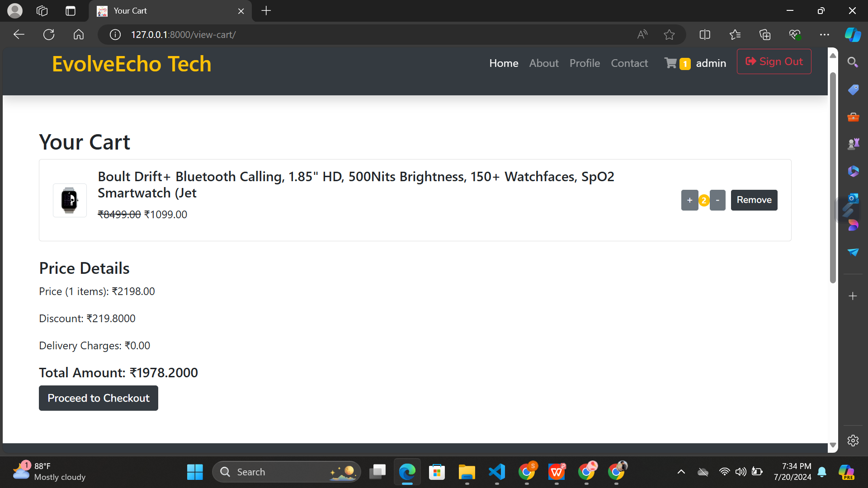Open Visual Studio Code from taskbar
The width and height of the screenshot is (868, 488).
tap(497, 472)
